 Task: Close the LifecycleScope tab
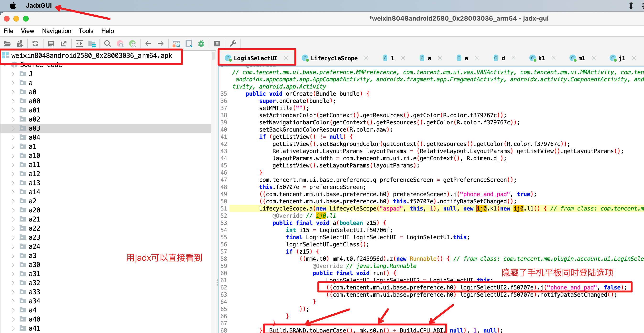[366, 58]
